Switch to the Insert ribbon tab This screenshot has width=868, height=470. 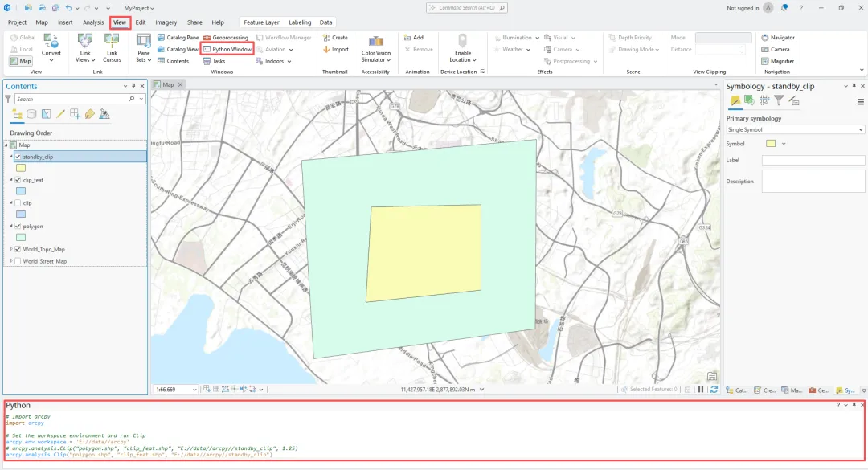pos(65,22)
